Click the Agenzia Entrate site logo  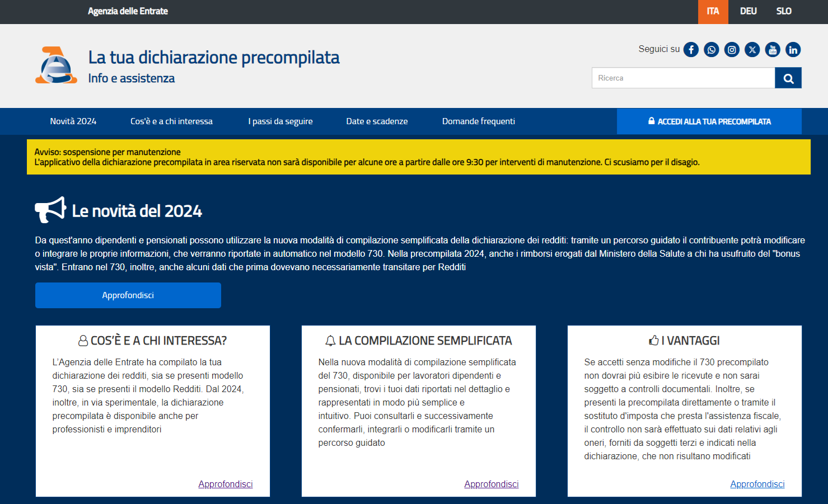coord(56,65)
